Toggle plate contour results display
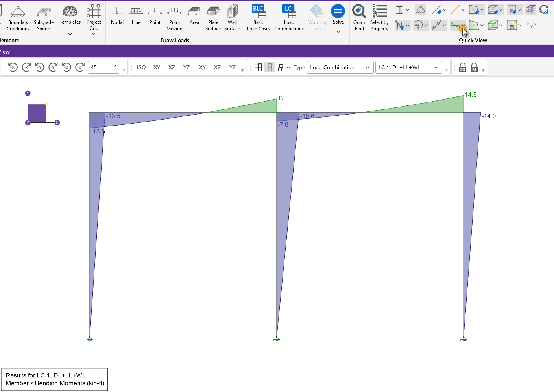554x392 pixels. (474, 26)
